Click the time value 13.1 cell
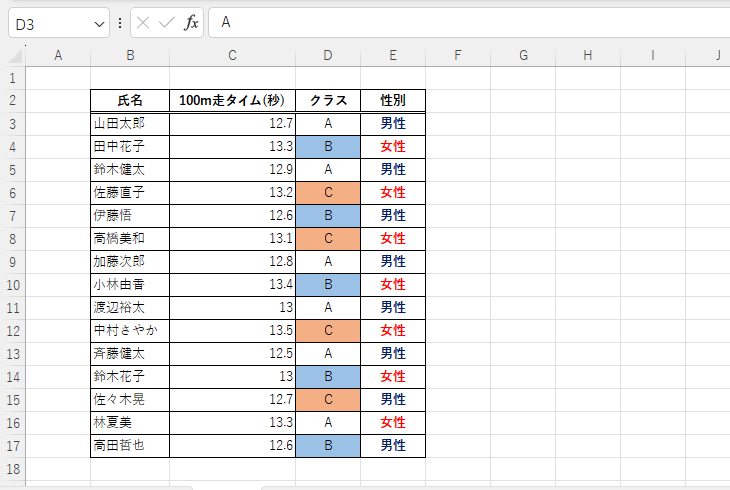The height and width of the screenshot is (490, 730). (232, 238)
